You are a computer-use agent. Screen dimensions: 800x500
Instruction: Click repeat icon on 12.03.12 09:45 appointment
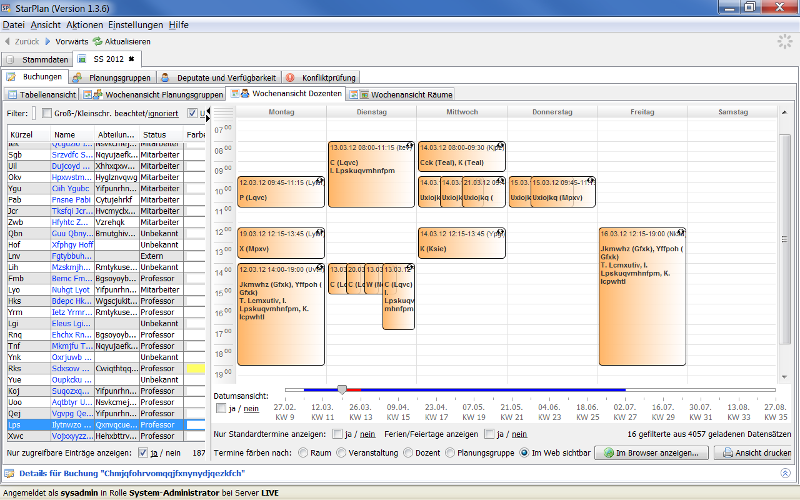[319, 181]
